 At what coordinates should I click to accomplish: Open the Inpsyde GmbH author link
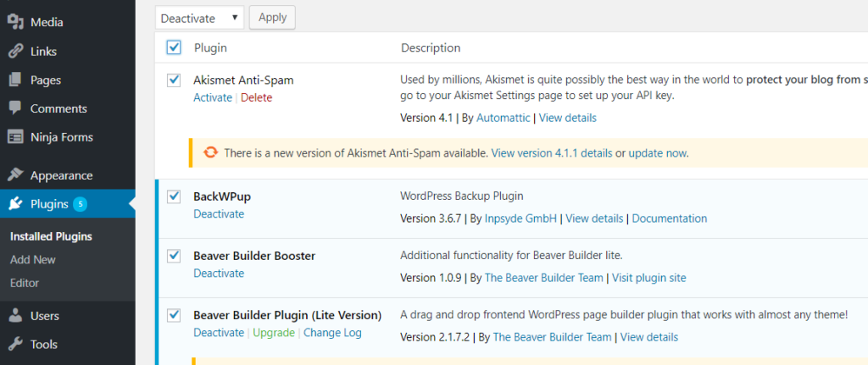point(521,218)
